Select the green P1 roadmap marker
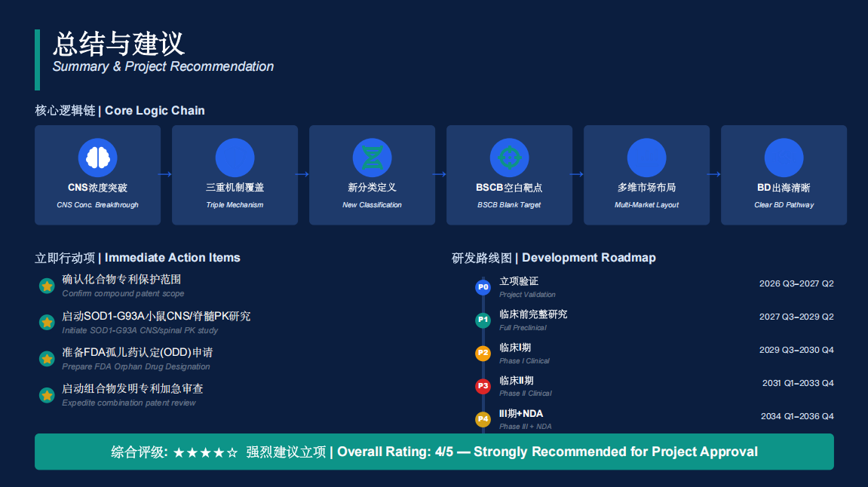The height and width of the screenshot is (487, 868). click(483, 320)
